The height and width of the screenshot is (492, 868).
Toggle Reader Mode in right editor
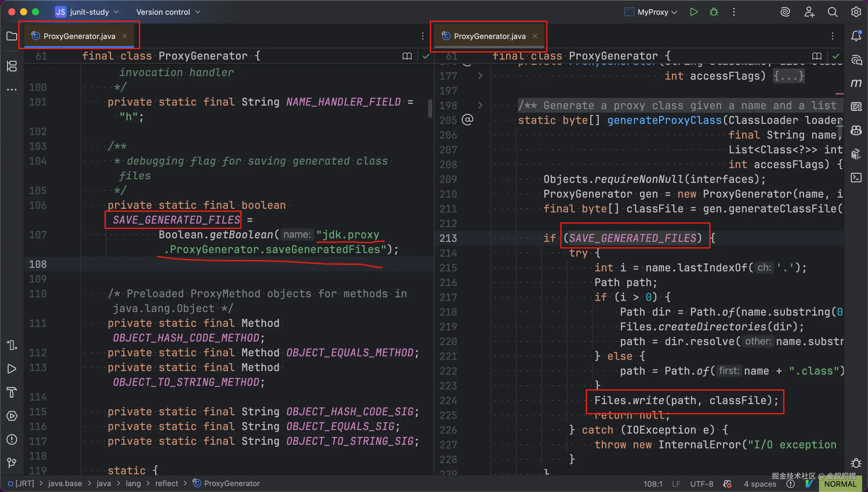pyautogui.click(x=817, y=56)
